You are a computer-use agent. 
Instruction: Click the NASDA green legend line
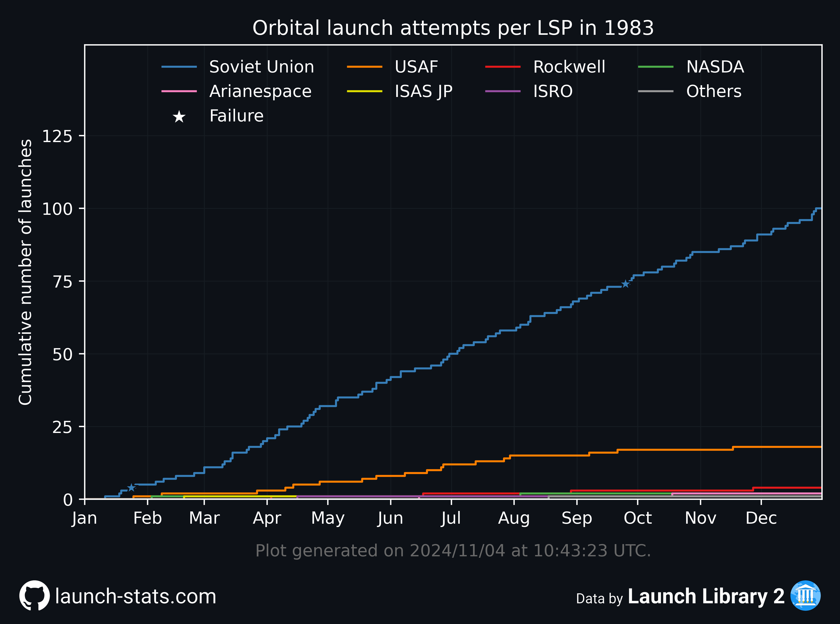pyautogui.click(x=656, y=67)
